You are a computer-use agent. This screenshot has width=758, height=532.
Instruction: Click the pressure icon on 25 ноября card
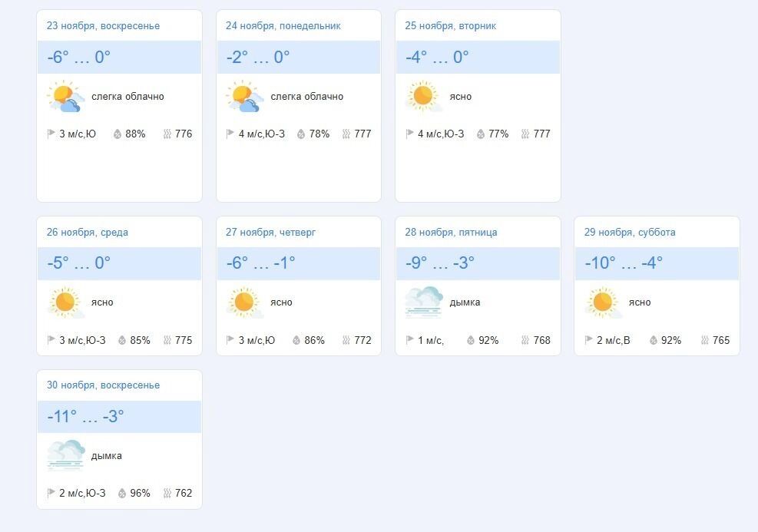(x=525, y=134)
